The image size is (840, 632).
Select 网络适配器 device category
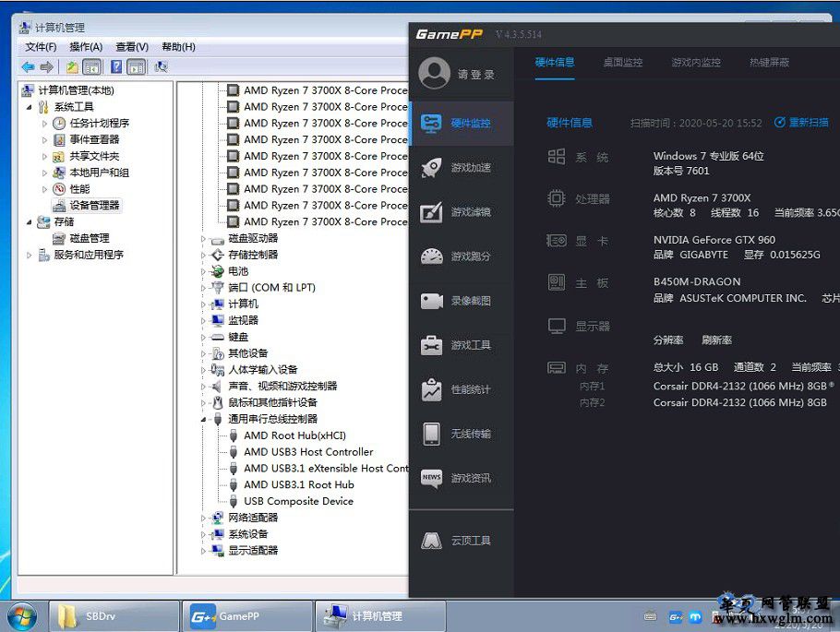tap(253, 518)
